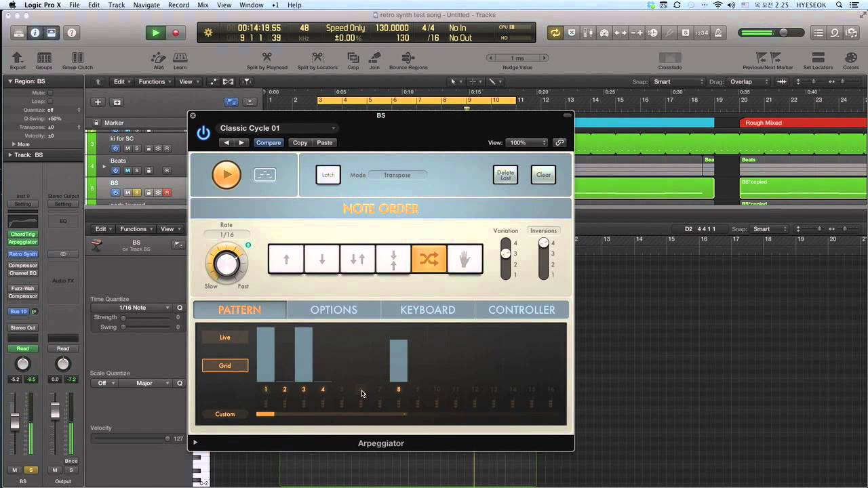The width and height of the screenshot is (868, 488).
Task: Start playback with the green play button
Action: [155, 33]
